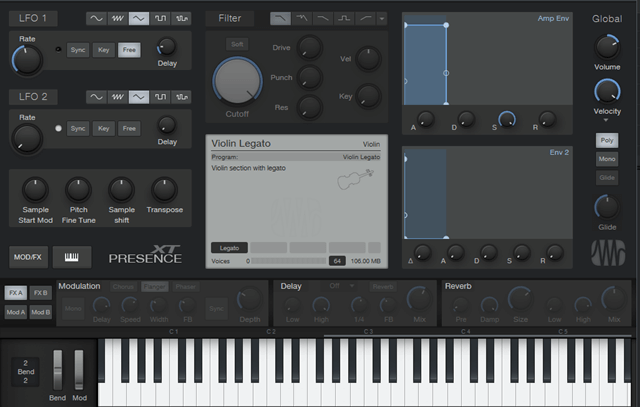
Task: Choose the high-pass filter type icon
Action: 365,18
